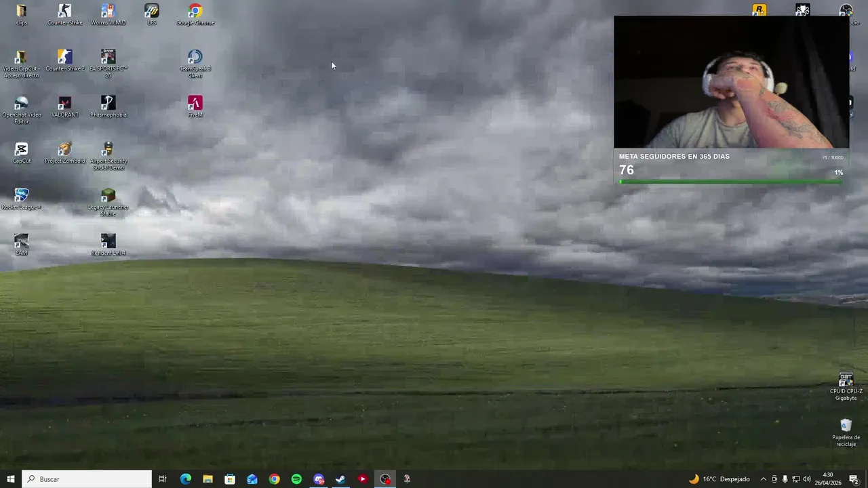The image size is (868, 488).
Task: Click the META SEGUIDORES EN 365 DIAS text
Action: (x=674, y=157)
